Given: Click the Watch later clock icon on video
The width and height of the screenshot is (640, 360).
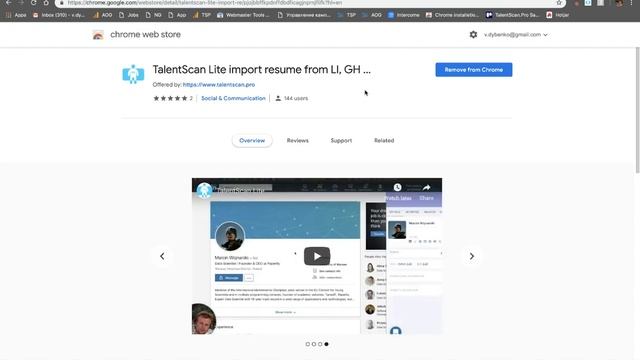Looking at the screenshot, I should [397, 187].
